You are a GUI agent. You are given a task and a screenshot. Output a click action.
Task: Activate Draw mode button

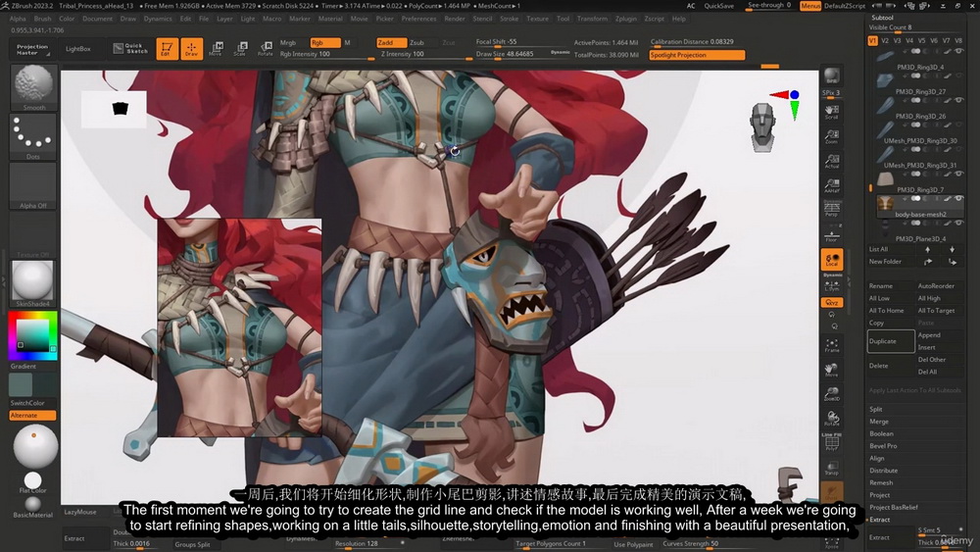191,48
